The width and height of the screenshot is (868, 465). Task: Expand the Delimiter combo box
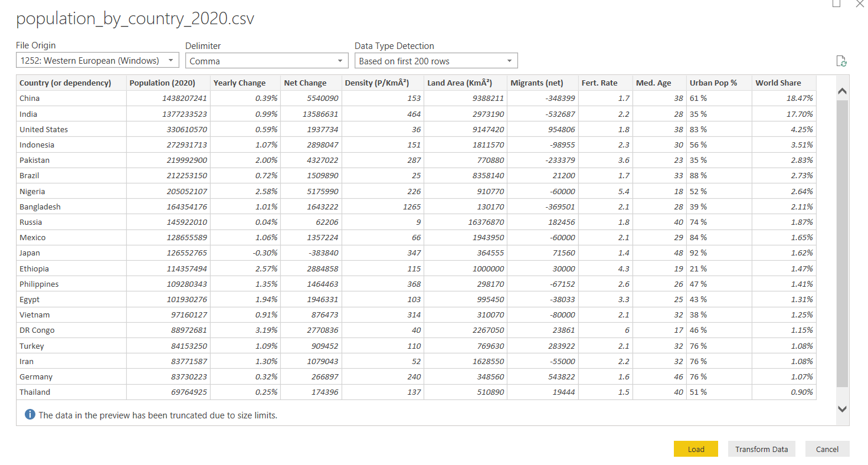click(267, 61)
